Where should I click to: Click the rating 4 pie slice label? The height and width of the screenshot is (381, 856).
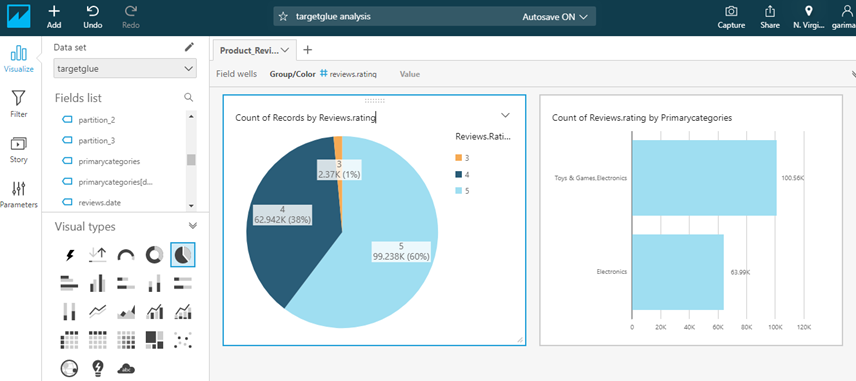pos(282,215)
